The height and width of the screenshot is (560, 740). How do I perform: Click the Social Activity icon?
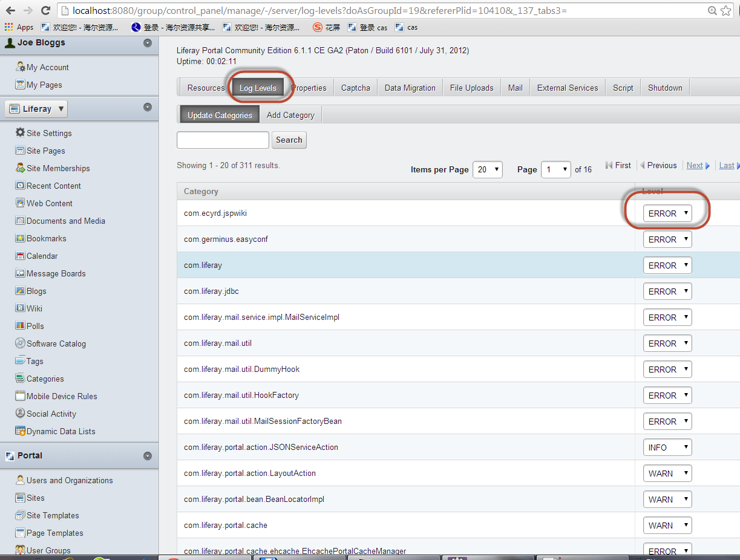[21, 414]
